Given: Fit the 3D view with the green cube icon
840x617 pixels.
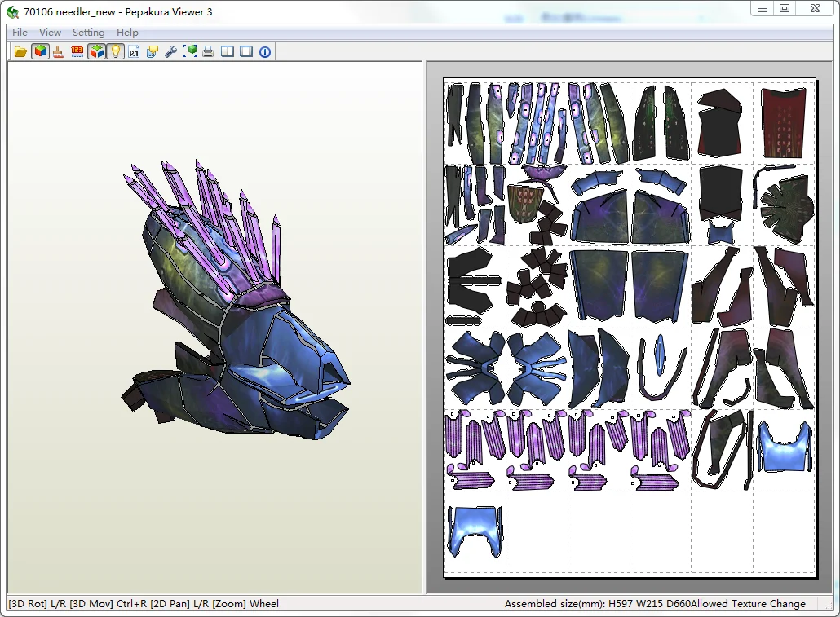Looking at the screenshot, I should [190, 52].
